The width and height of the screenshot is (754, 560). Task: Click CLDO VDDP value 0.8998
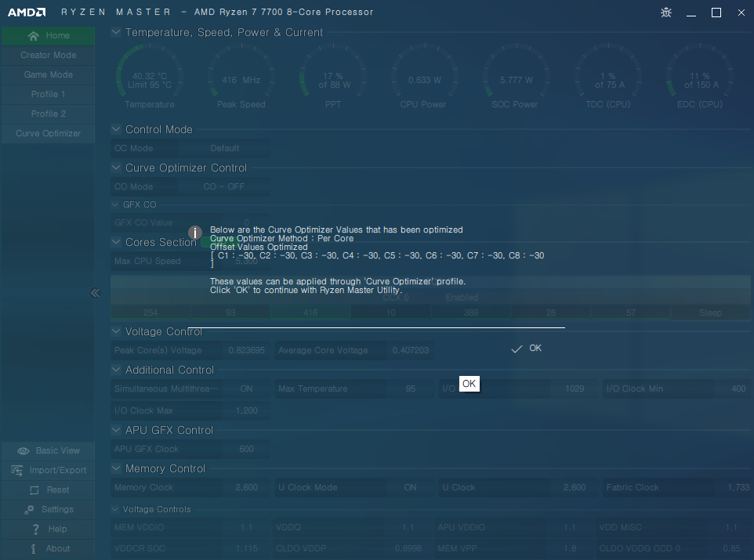pyautogui.click(x=408, y=548)
